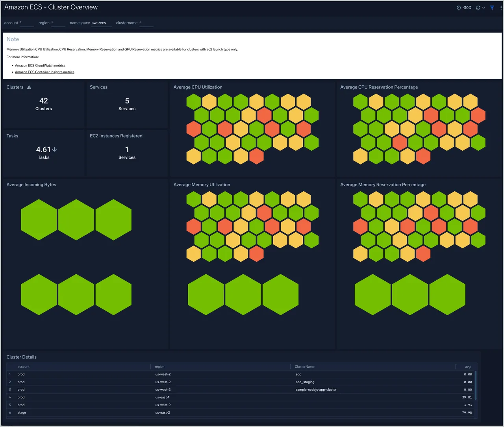The image size is (504, 427).
Task: Click the 42 Clusters count value
Action: pos(44,101)
